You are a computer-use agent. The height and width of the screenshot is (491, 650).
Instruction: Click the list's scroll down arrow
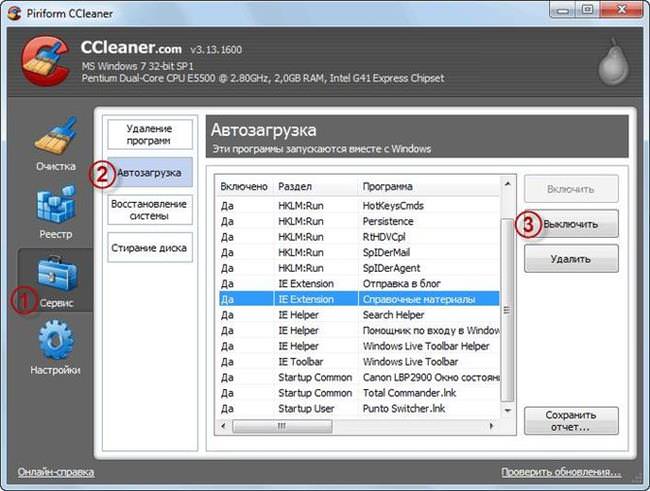[x=507, y=410]
